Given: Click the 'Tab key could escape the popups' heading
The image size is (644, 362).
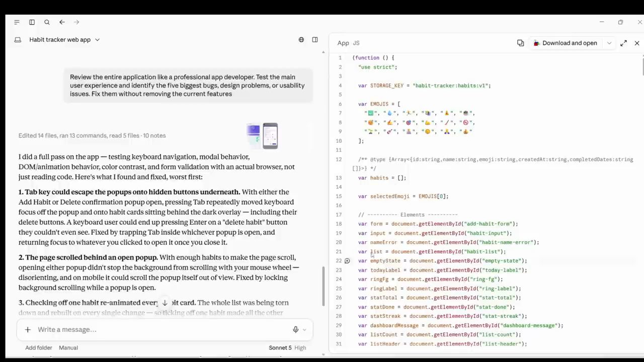Looking at the screenshot, I should pyautogui.click(x=129, y=192).
